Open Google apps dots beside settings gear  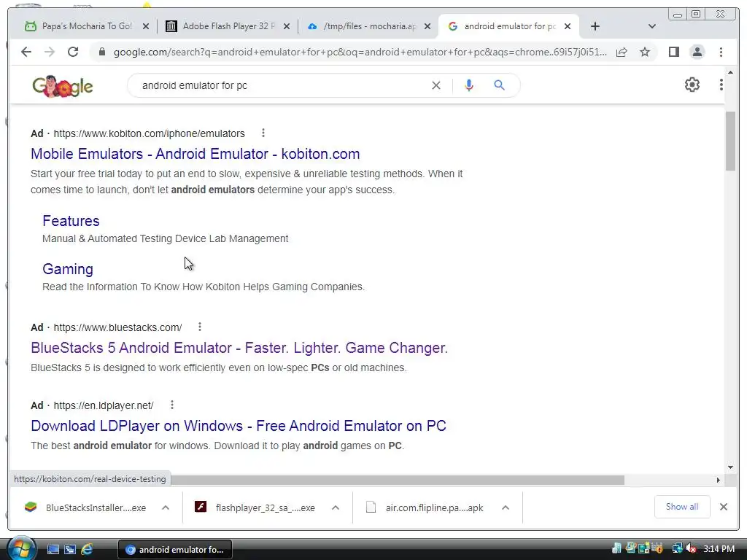721,85
